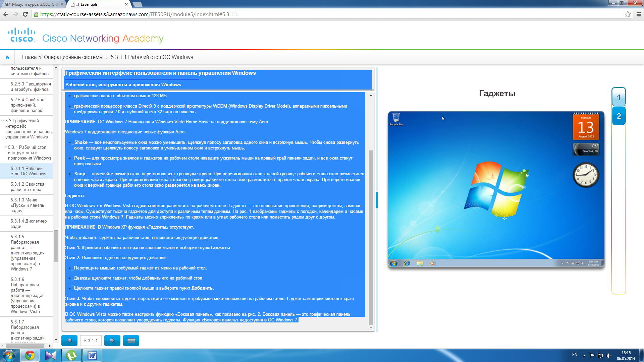Viewport: 644px width, 362px height.
Task: Click the content pane vertical scrollbar thumb
Action: 371,238
